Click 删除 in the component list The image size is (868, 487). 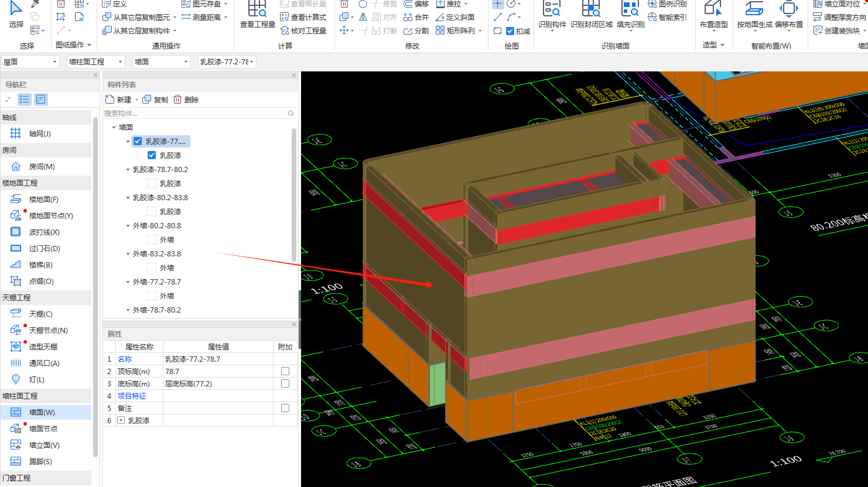point(186,100)
